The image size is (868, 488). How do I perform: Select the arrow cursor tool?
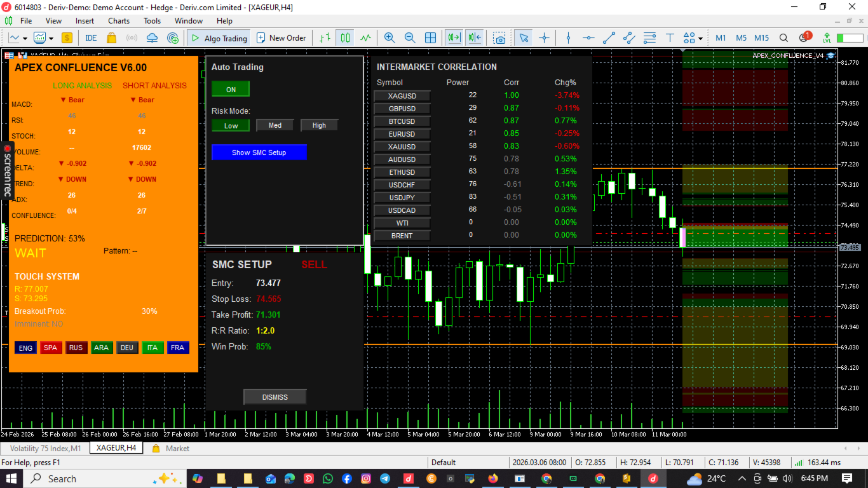click(x=524, y=38)
